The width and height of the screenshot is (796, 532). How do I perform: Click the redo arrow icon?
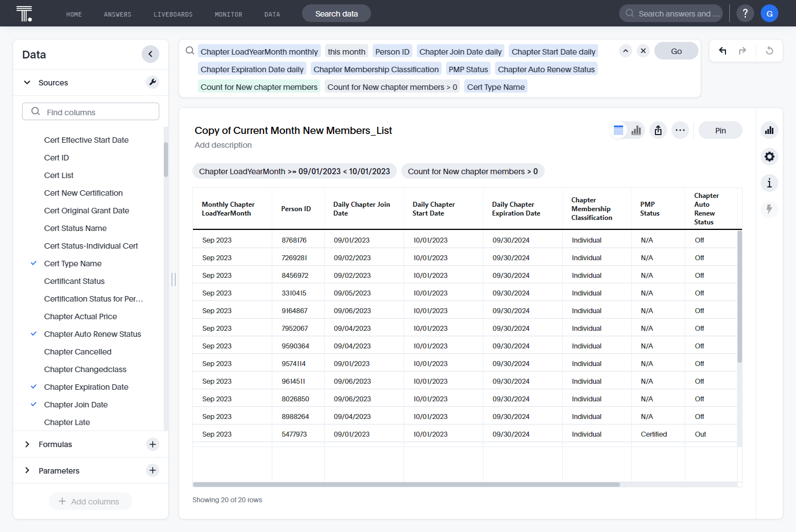(743, 51)
